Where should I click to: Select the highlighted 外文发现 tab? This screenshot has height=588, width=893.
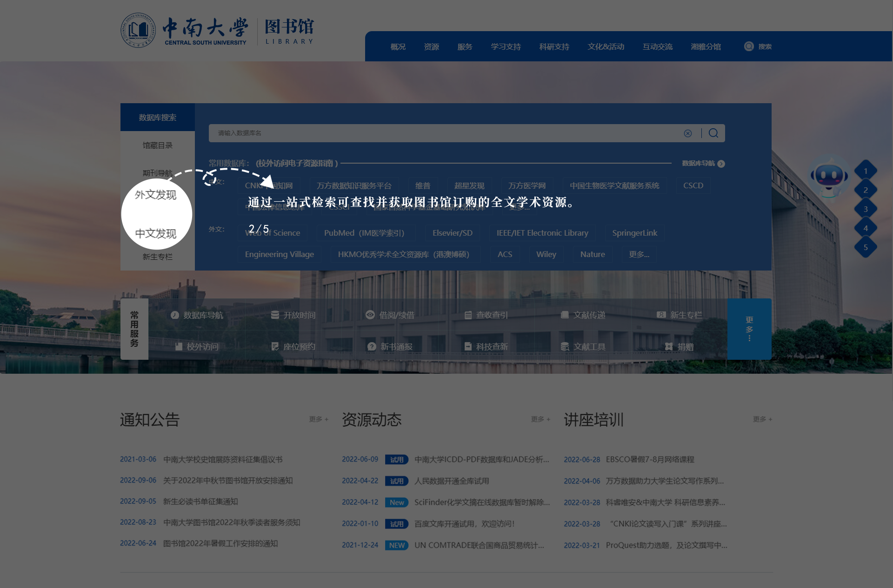[x=156, y=195]
